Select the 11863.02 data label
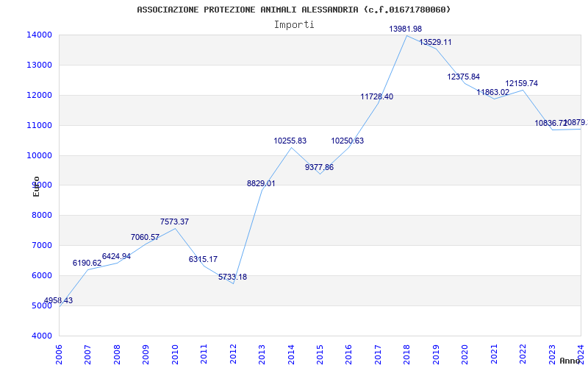 click(x=492, y=93)
